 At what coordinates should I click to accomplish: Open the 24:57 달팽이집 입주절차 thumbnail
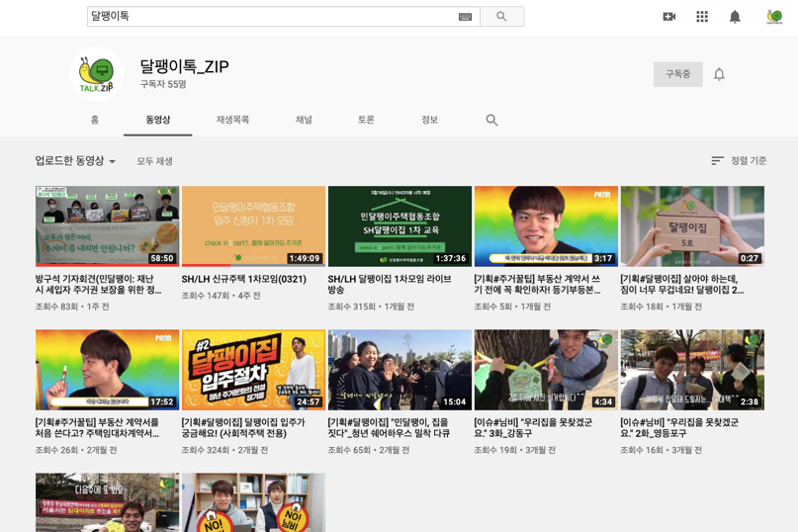(x=253, y=370)
